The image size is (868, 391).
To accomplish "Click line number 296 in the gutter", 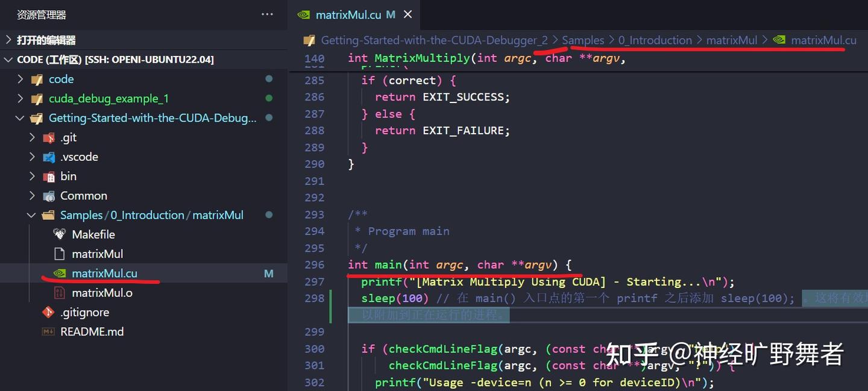I will pyautogui.click(x=315, y=264).
